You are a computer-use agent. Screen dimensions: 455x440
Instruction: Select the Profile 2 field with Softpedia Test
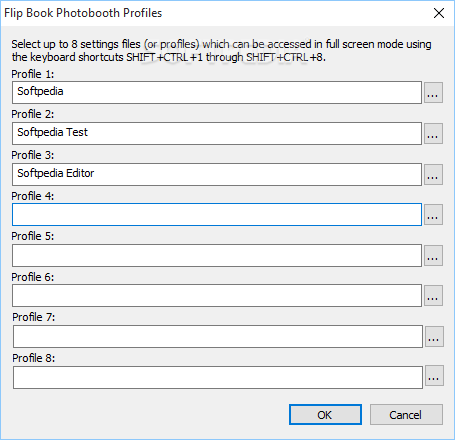[x=217, y=133]
